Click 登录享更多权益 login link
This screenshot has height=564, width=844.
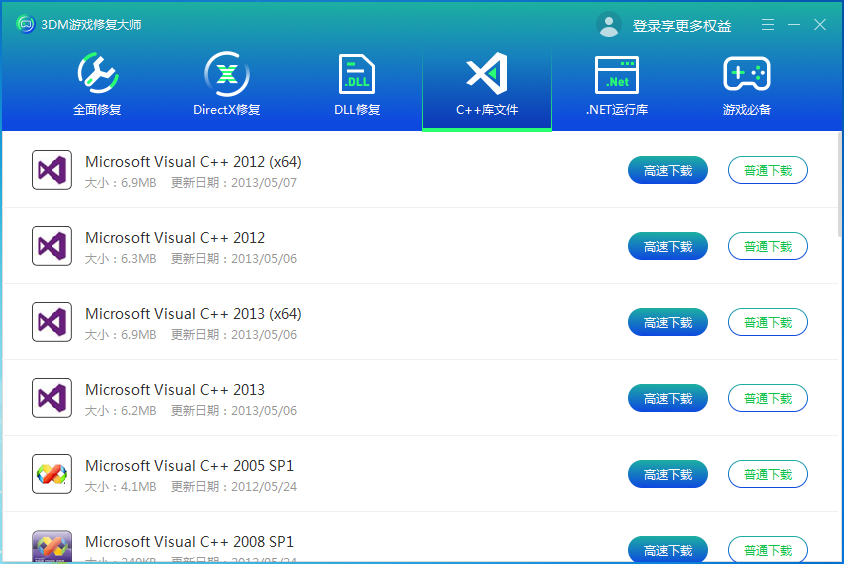click(681, 26)
